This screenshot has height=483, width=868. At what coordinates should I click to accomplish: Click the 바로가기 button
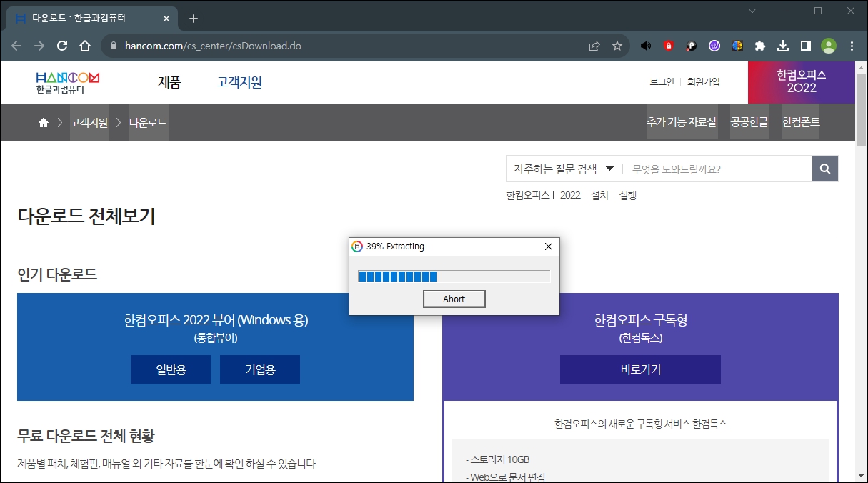point(640,369)
